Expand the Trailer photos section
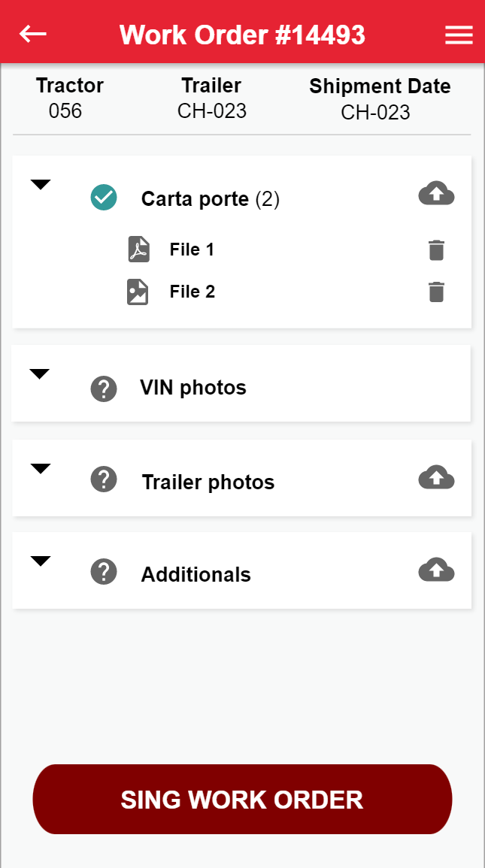The width and height of the screenshot is (485, 868). 41,469
